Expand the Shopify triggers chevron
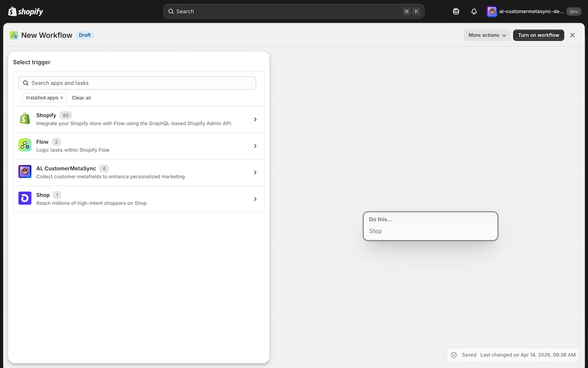The image size is (588, 368). [255, 119]
